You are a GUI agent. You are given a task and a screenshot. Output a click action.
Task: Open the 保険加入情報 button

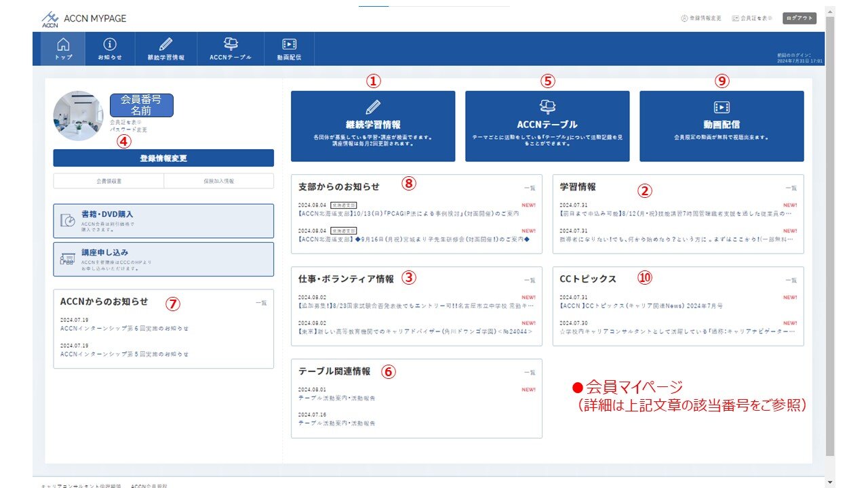pyautogui.click(x=218, y=181)
